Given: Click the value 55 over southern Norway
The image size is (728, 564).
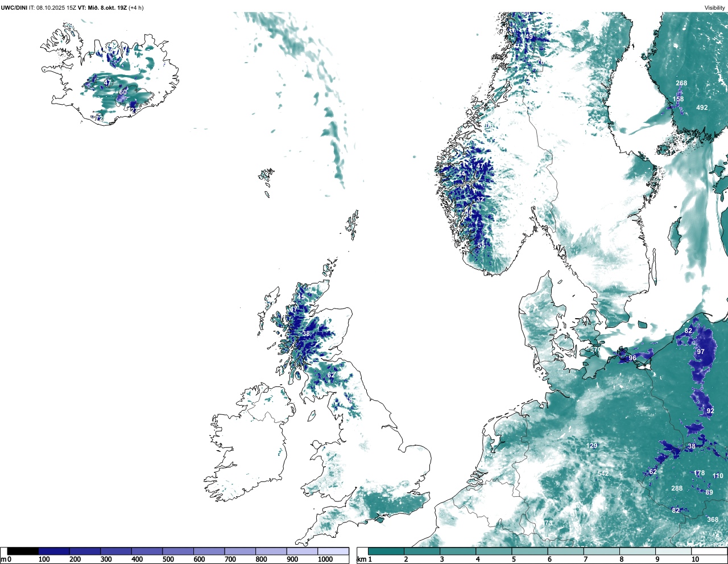Looking at the screenshot, I should pos(481,245).
